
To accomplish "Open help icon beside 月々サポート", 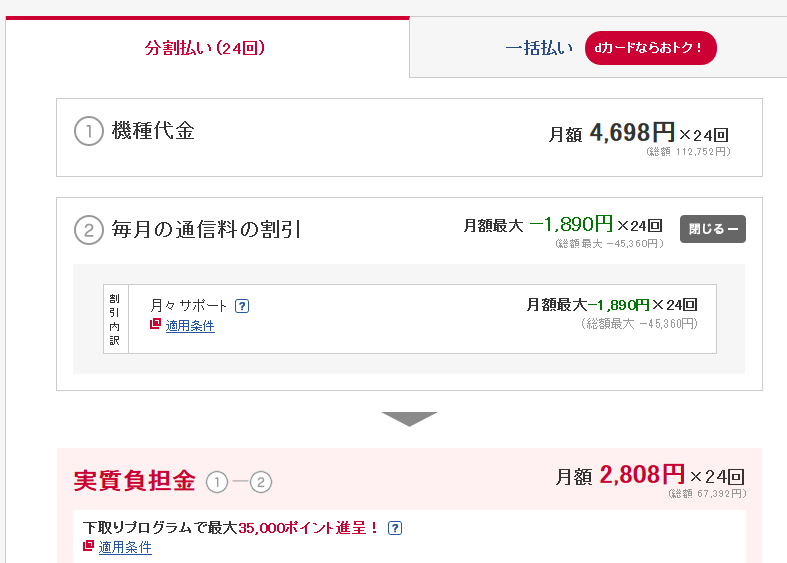I will 242,306.
